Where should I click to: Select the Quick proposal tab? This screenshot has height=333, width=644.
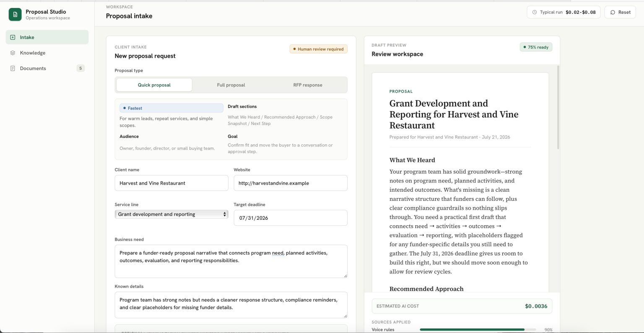pos(154,85)
